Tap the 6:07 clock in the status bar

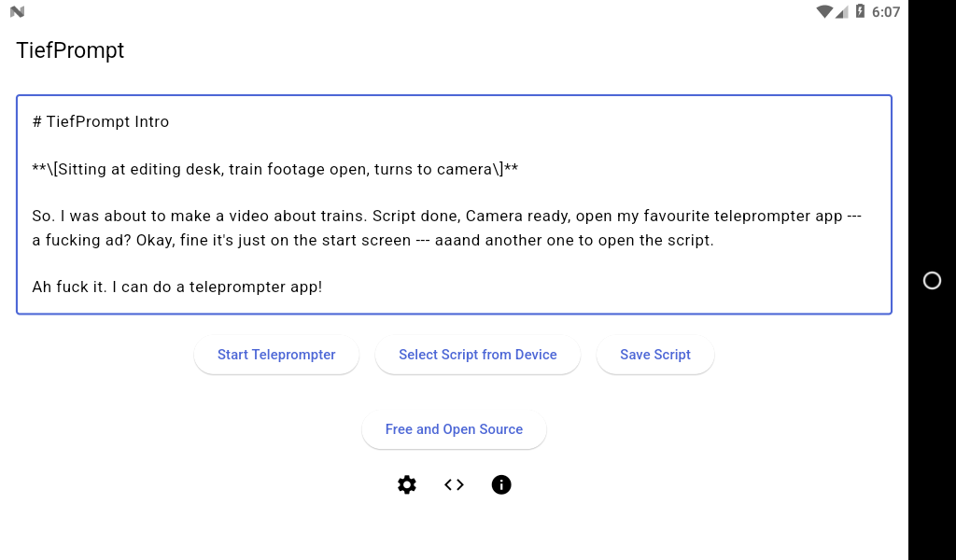885,11
